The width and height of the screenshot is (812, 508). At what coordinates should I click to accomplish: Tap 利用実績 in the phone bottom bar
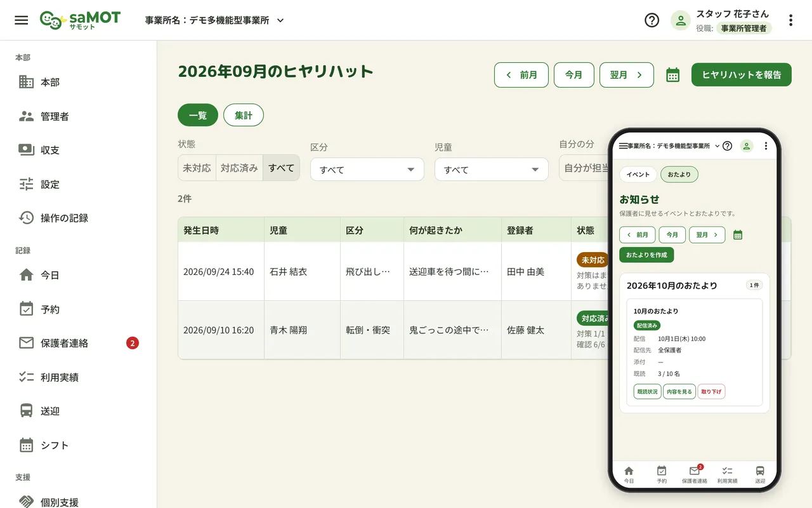(727, 474)
